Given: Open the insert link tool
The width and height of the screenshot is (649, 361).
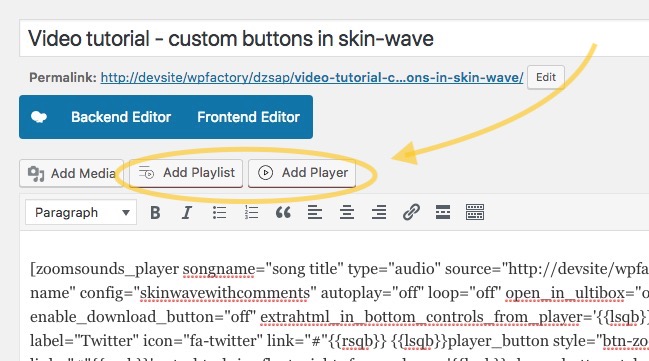Looking at the screenshot, I should [x=411, y=213].
